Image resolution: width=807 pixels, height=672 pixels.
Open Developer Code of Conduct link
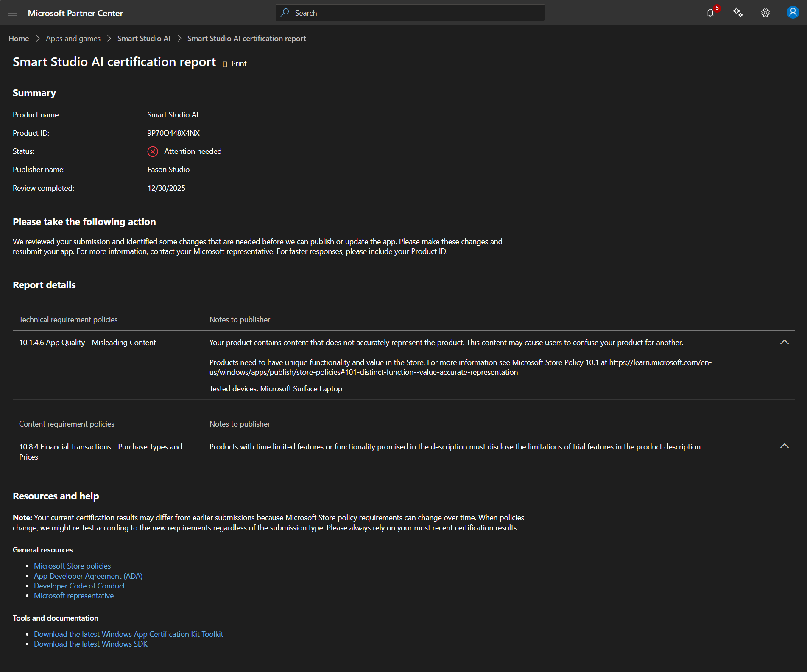pos(79,586)
